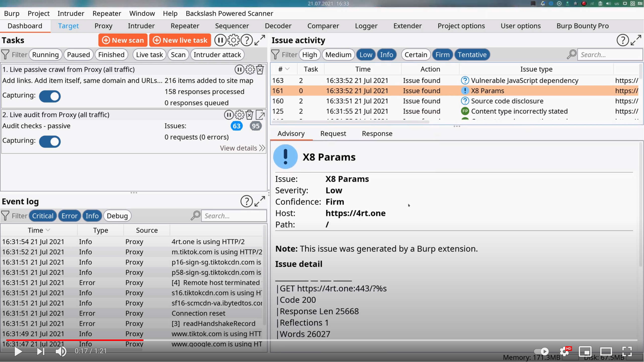Viewport: 644px width, 362px height.
Task: Switch to the Proxy tab
Action: [x=103, y=26]
